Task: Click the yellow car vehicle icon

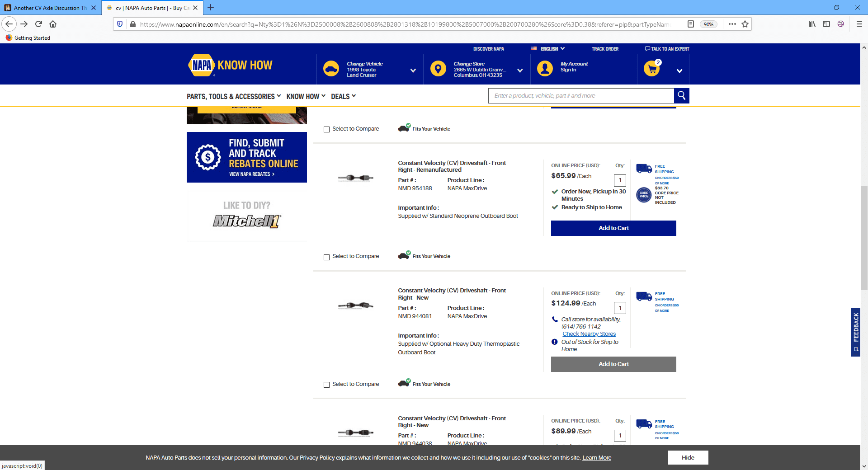Action: click(331, 69)
